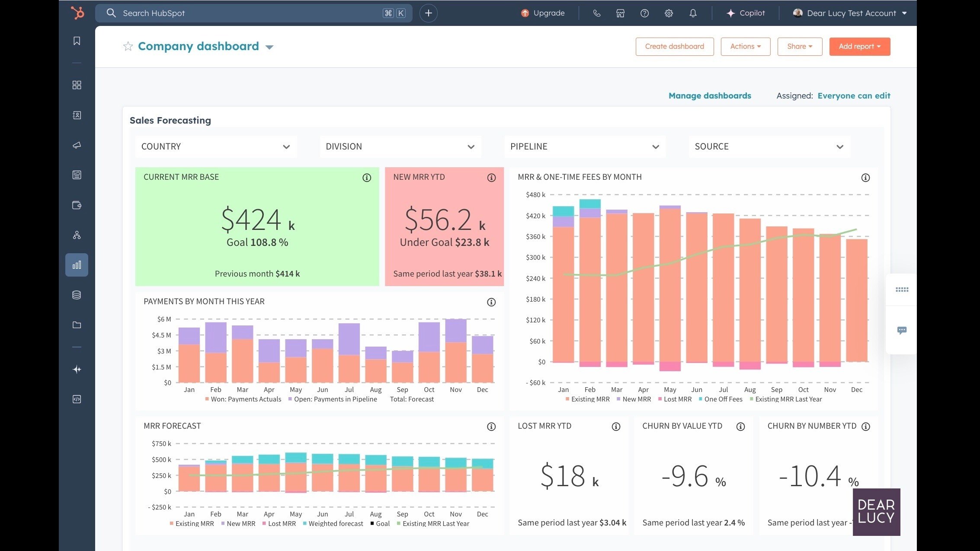Favorite the Company dashboard with the star
This screenshot has width=980, height=551.
tap(128, 46)
